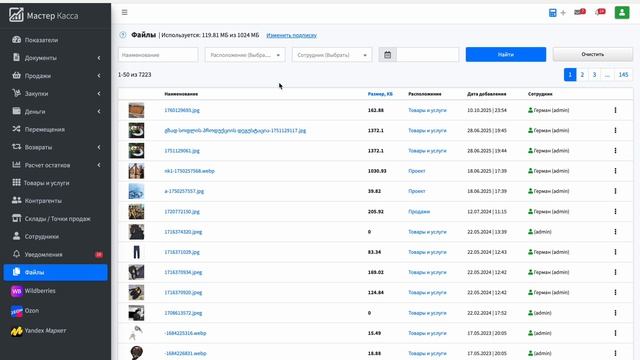The image size is (640, 360).
Task: Click Изменить подписку link
Action: point(291,36)
